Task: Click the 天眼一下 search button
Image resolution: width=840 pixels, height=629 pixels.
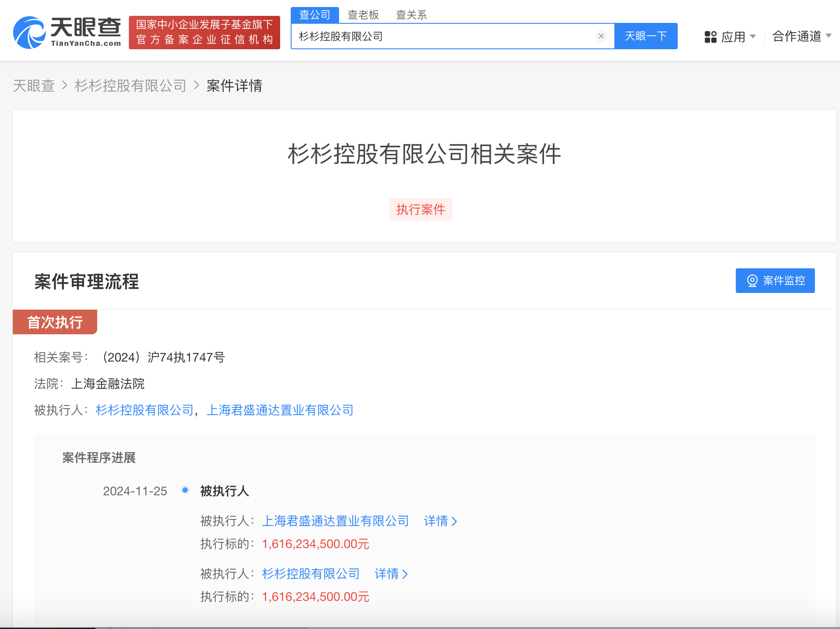Action: 646,36
